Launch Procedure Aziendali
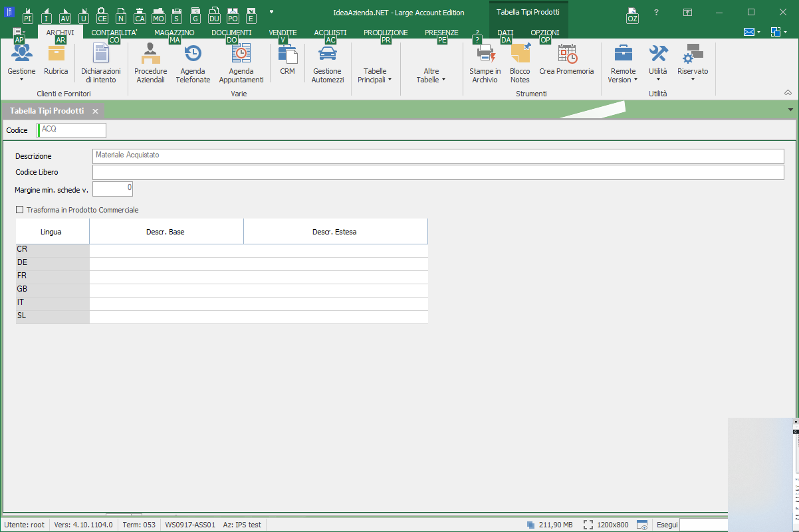 click(x=151, y=62)
